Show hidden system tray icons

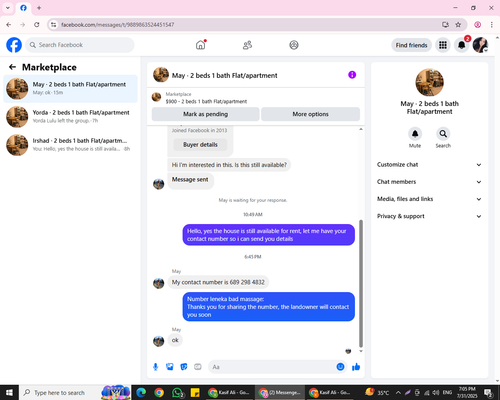point(398,393)
